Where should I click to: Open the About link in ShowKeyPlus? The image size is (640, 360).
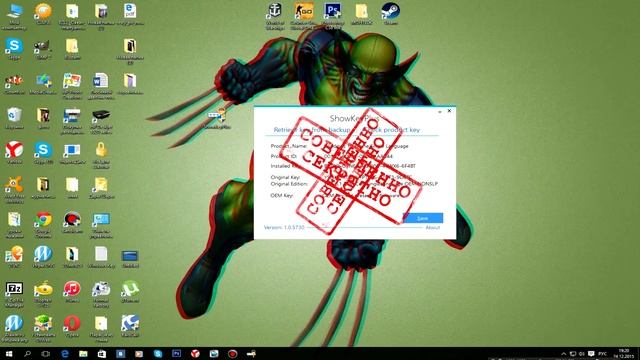[x=433, y=228]
